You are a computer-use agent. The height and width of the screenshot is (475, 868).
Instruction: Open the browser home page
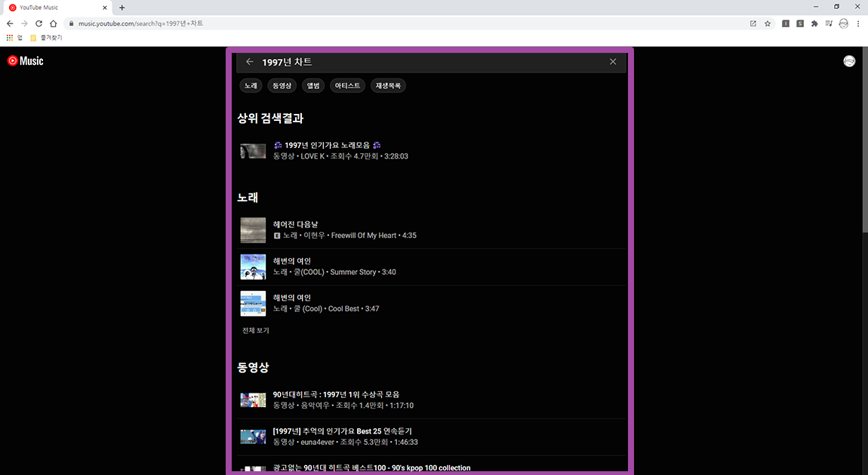[53, 23]
